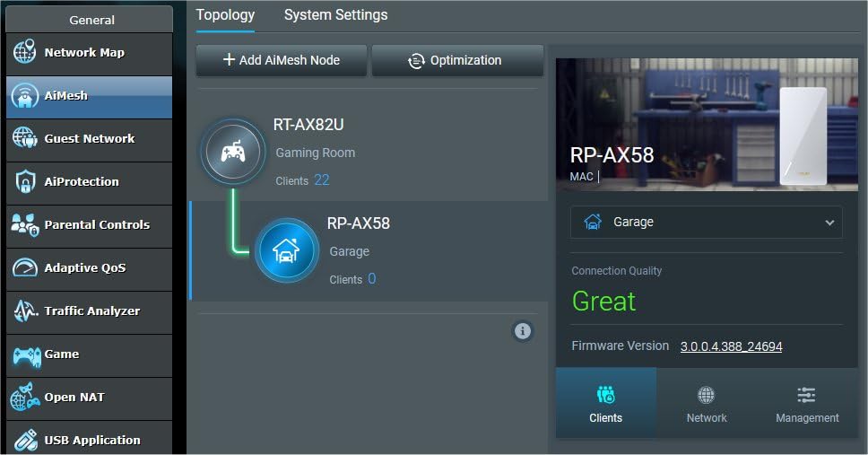Open the USB Application label

click(91, 440)
